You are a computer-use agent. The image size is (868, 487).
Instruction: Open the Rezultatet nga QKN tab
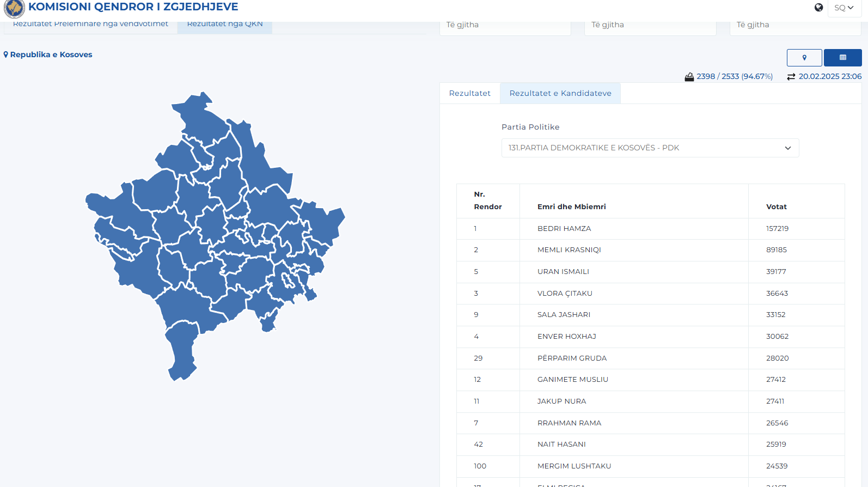tap(224, 25)
